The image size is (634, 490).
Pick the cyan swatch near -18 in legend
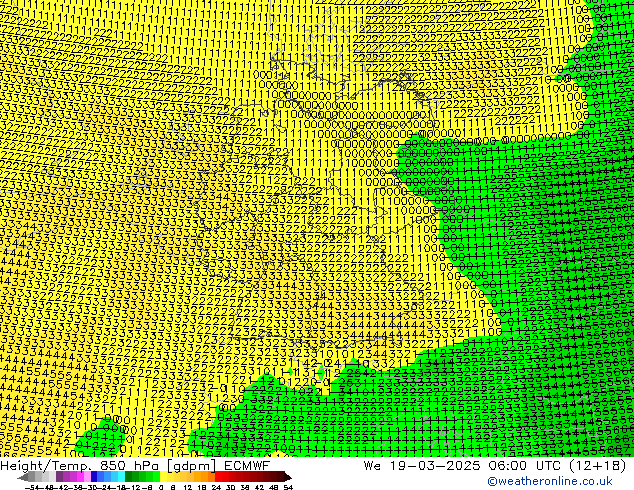(117, 477)
